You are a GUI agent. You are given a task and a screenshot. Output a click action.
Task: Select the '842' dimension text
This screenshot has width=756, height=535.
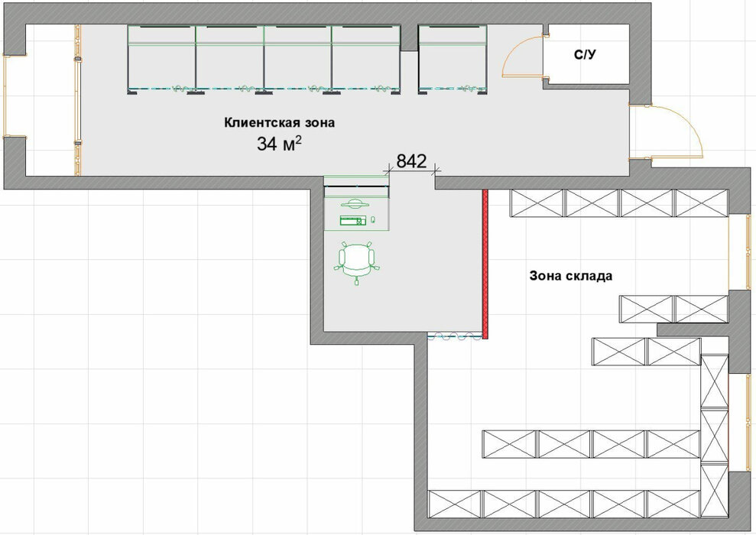(411, 161)
